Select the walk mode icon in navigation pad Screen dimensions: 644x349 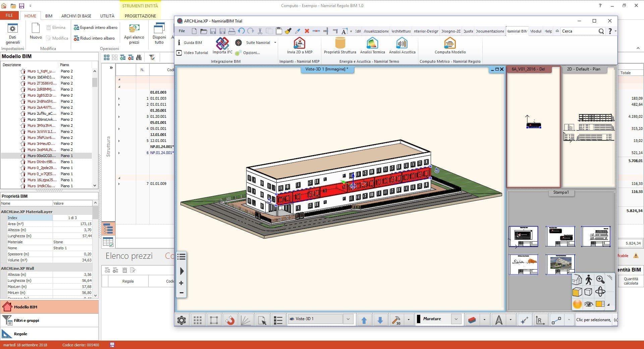(589, 280)
